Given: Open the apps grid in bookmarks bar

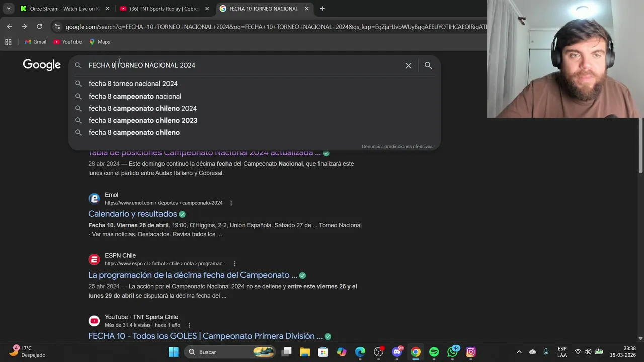Looking at the screenshot, I should tap(8, 42).
